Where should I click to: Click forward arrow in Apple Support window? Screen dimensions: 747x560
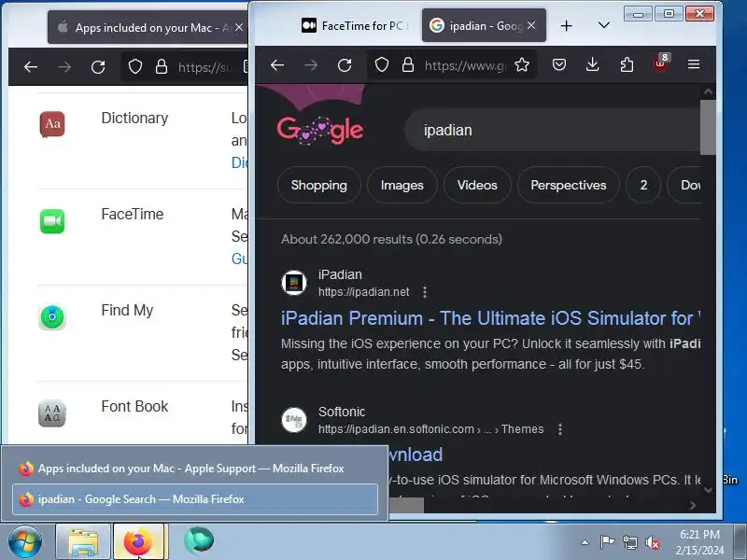pos(64,67)
